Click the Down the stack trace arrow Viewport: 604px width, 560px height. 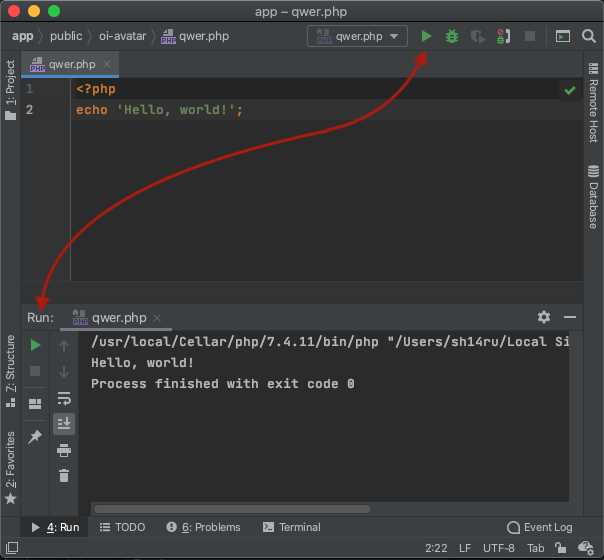point(64,372)
